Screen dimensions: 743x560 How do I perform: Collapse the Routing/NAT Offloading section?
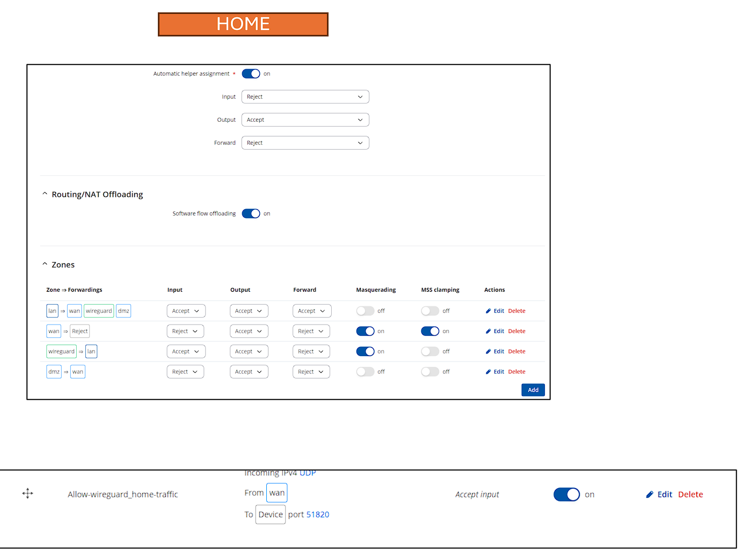point(45,194)
